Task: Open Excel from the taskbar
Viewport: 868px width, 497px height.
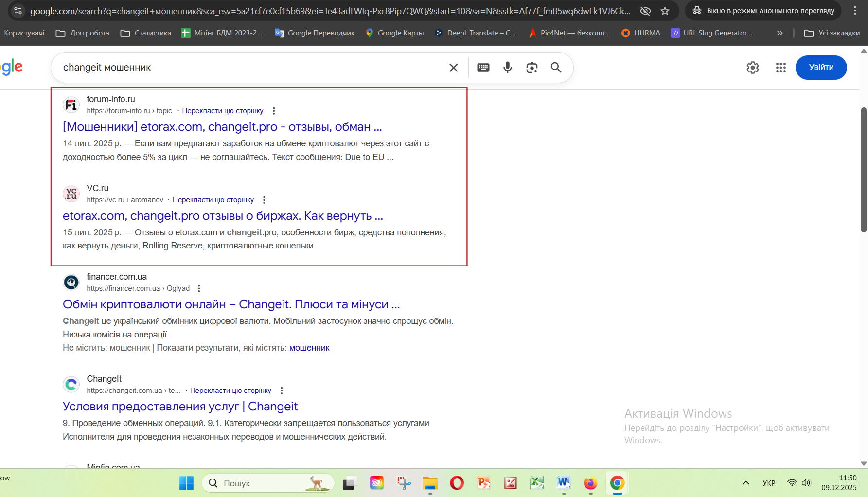Action: point(537,483)
